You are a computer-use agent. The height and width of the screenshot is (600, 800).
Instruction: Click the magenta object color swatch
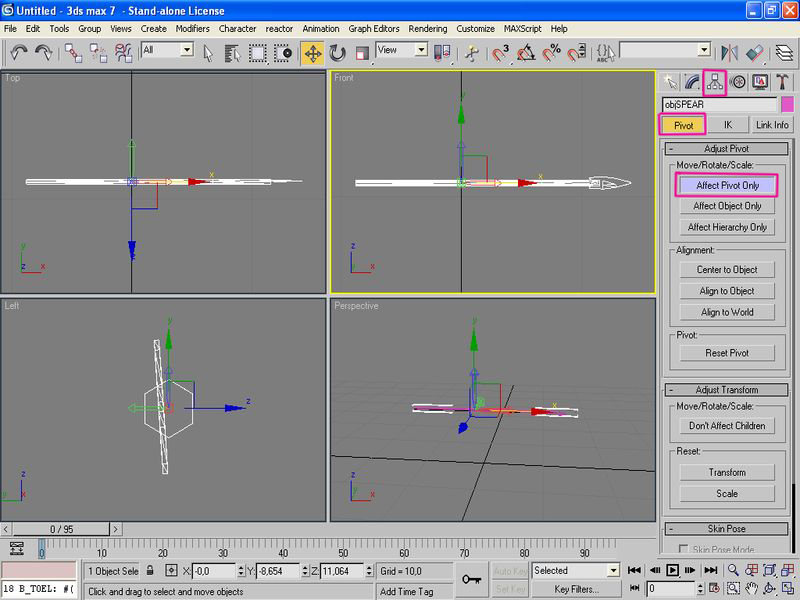787,105
